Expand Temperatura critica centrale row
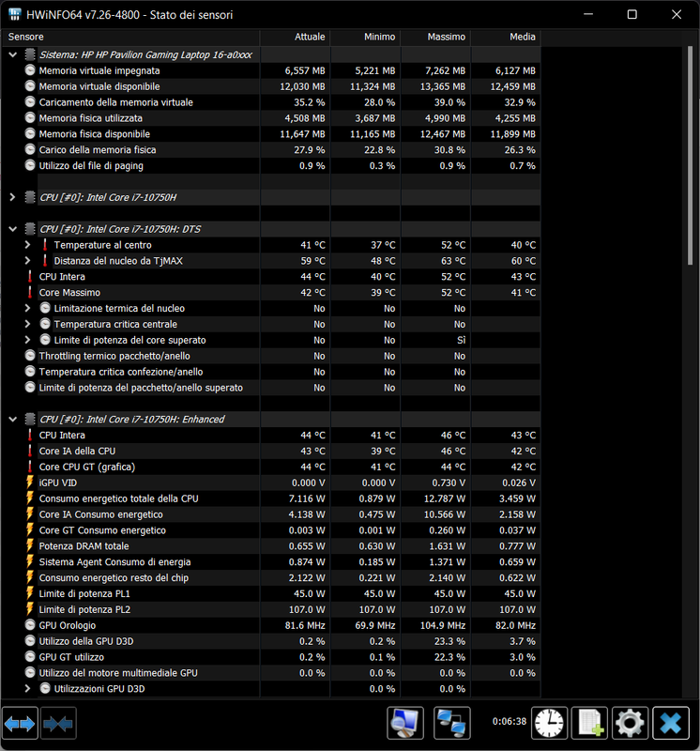This screenshot has height=751, width=700. [28, 324]
